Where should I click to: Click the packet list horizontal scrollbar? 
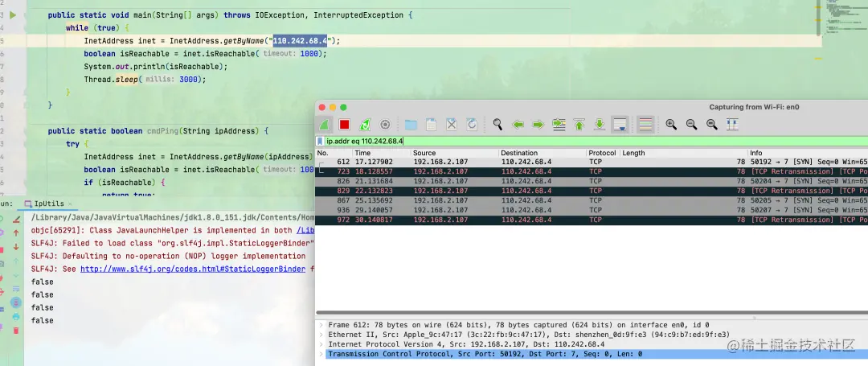click(592, 313)
